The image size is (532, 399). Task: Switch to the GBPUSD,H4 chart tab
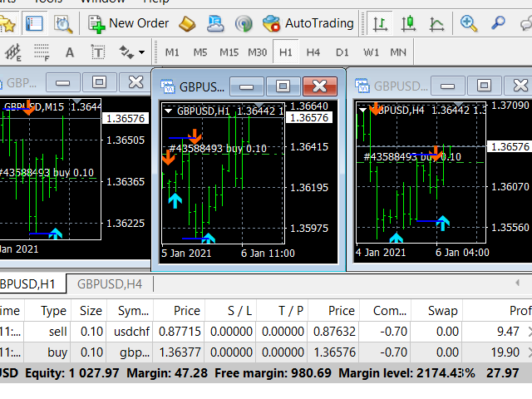point(110,284)
